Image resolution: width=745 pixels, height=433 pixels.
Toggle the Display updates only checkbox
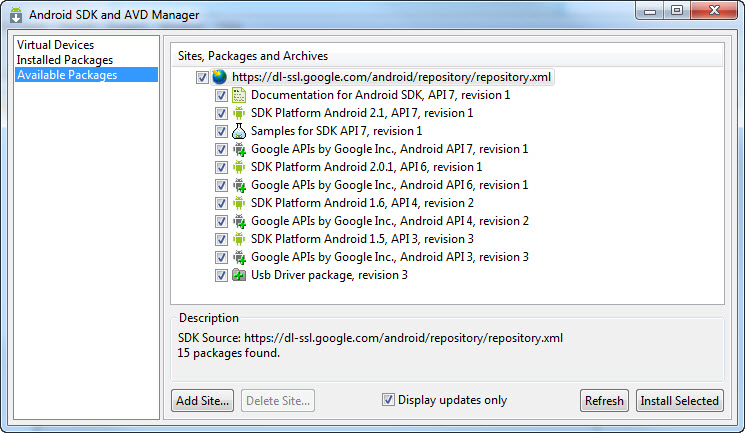[388, 400]
